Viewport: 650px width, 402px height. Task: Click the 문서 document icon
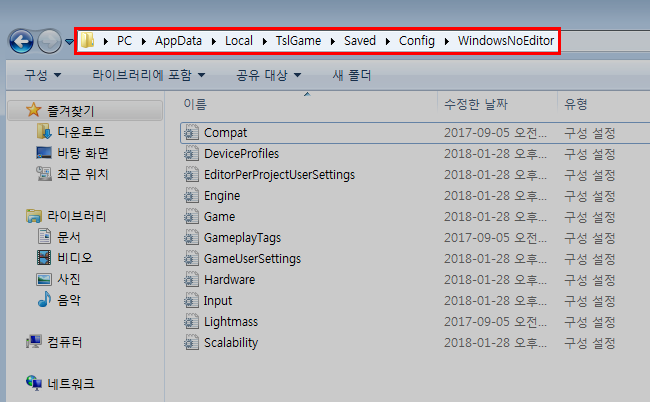pyautogui.click(x=44, y=237)
